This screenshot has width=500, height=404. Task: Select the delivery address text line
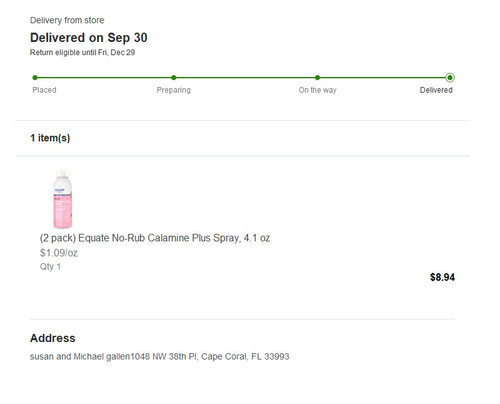click(x=160, y=357)
